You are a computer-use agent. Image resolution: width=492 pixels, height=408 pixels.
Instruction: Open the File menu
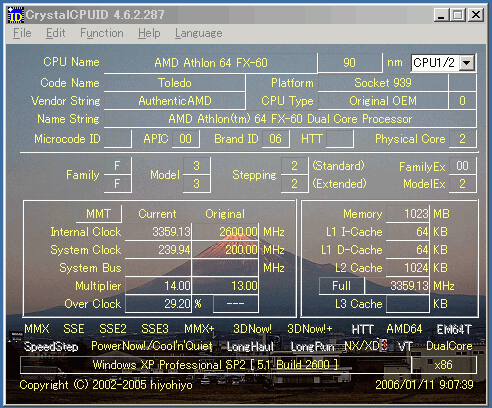click(x=22, y=33)
